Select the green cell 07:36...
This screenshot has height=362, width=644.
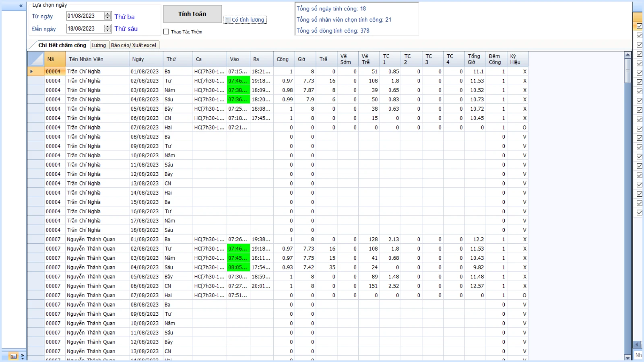tap(238, 99)
